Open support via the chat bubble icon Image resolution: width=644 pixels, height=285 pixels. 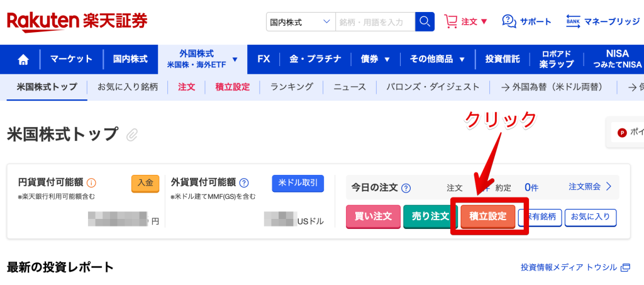click(509, 21)
